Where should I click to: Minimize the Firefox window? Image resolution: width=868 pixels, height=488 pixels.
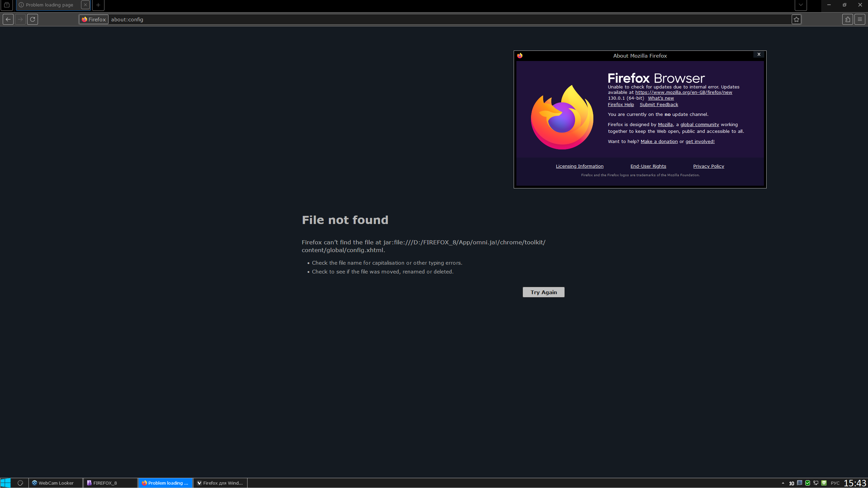(829, 5)
